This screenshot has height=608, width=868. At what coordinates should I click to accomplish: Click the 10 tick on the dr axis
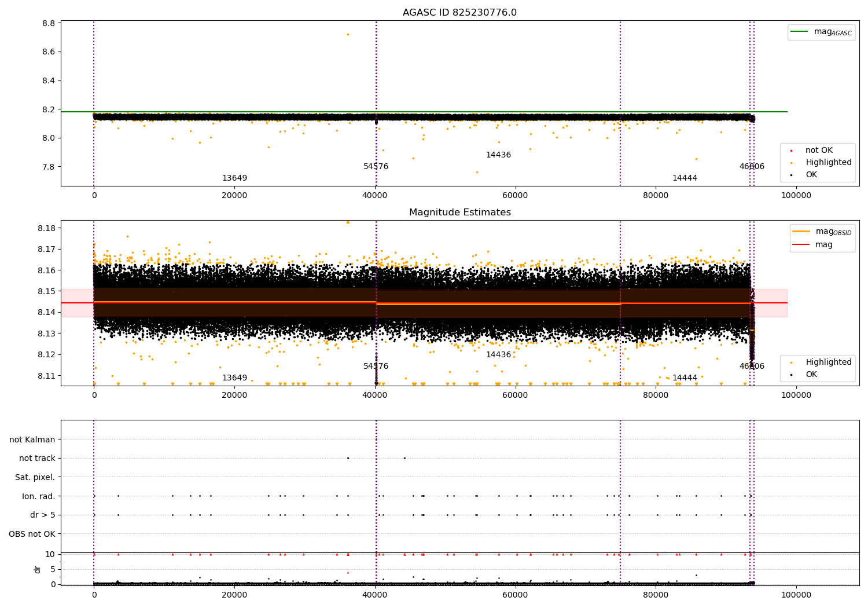[51, 554]
